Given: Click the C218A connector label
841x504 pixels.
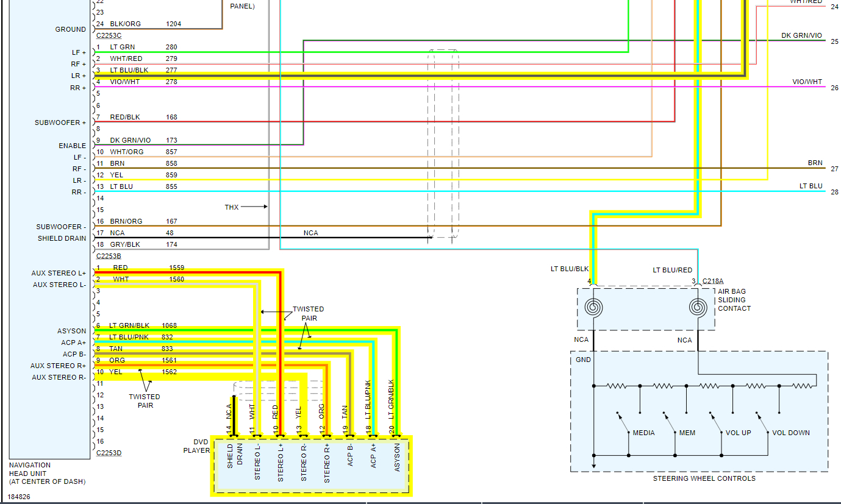Looking at the screenshot, I should 713,281.
